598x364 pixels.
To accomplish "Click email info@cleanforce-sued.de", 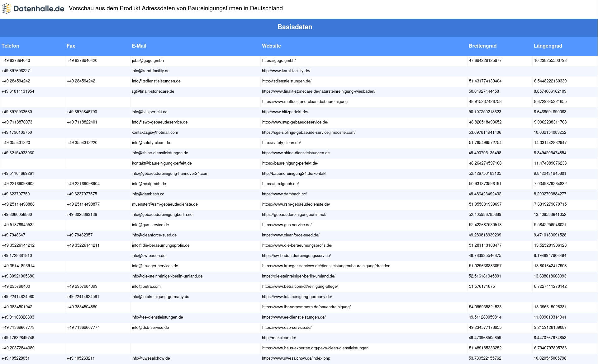I will (x=154, y=235).
